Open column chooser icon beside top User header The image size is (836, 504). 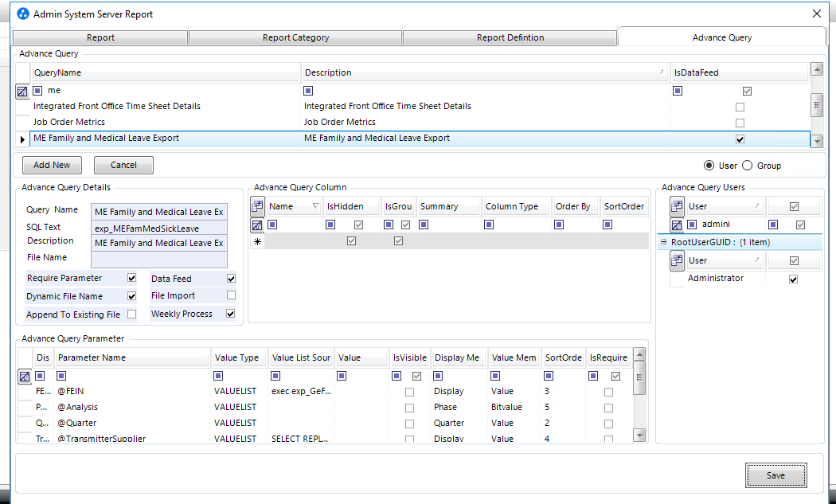[676, 207]
